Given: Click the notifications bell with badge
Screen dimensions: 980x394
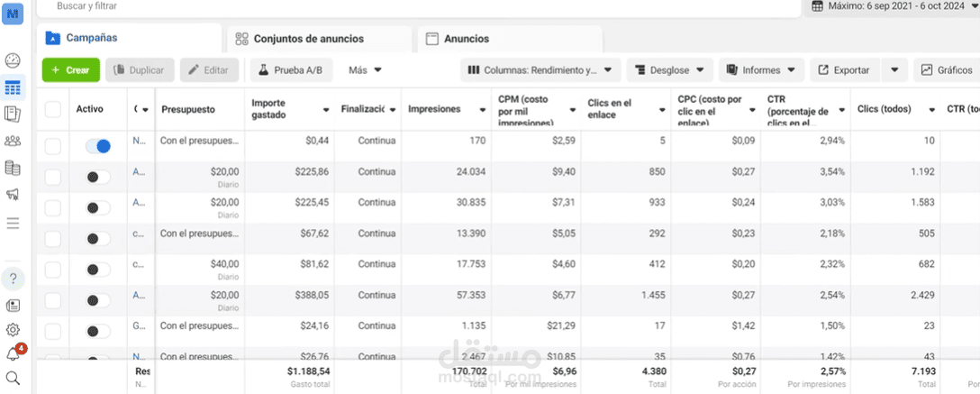Looking at the screenshot, I should (x=13, y=354).
